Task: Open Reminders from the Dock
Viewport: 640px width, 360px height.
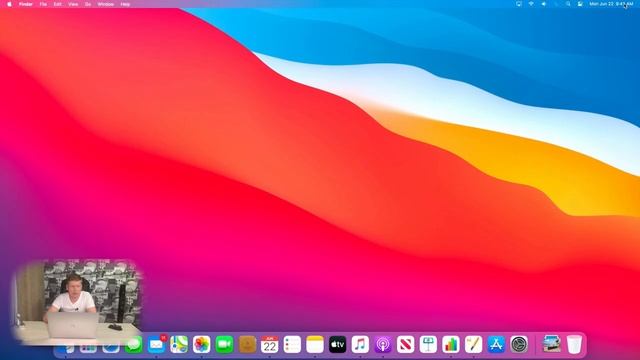Action: coord(292,344)
